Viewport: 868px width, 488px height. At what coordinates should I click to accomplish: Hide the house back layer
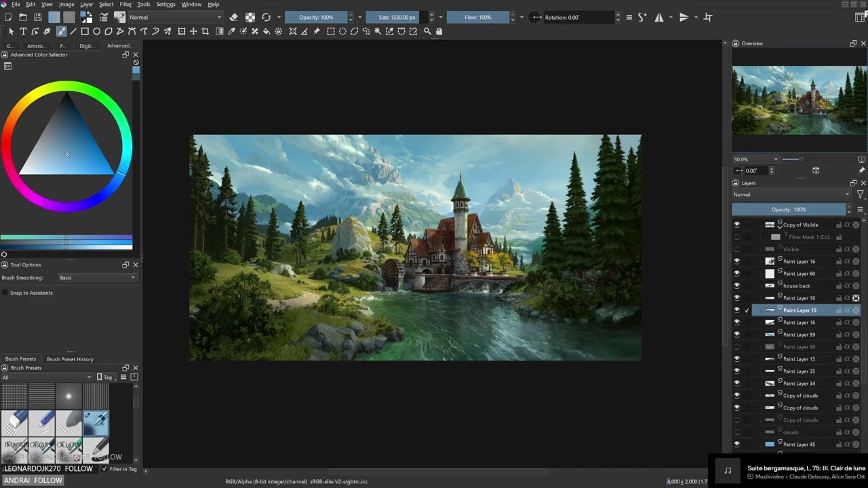coord(737,285)
